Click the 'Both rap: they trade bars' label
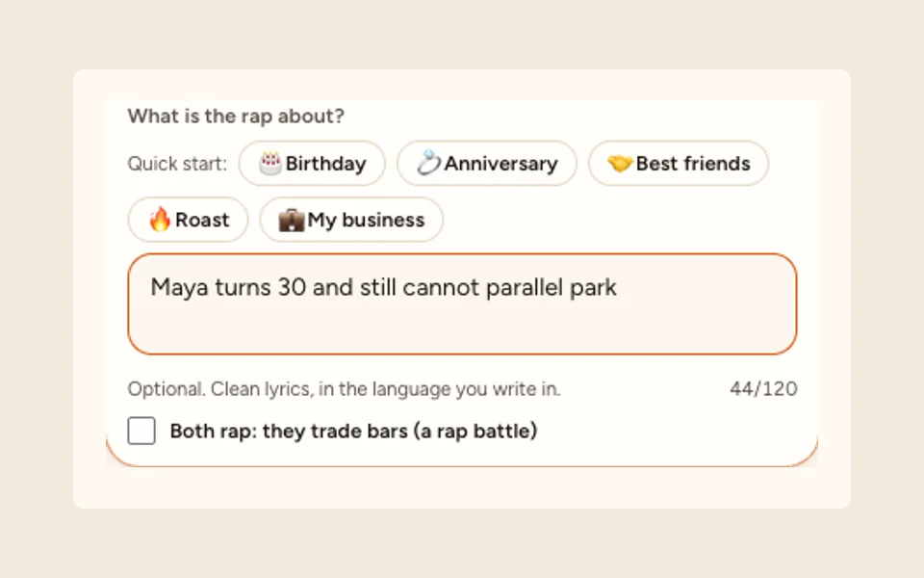 coord(353,432)
